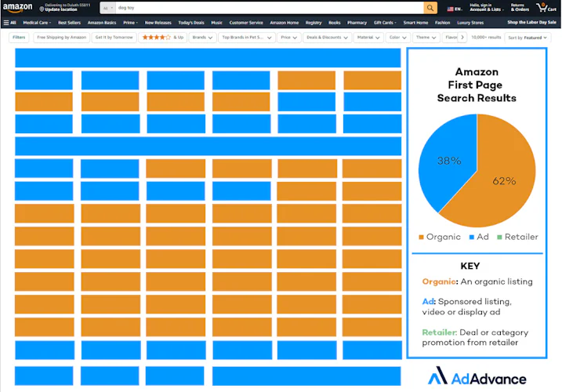The height and width of the screenshot is (392, 562).
Task: Toggle Free Shipping by Amazon filter
Action: pos(62,38)
